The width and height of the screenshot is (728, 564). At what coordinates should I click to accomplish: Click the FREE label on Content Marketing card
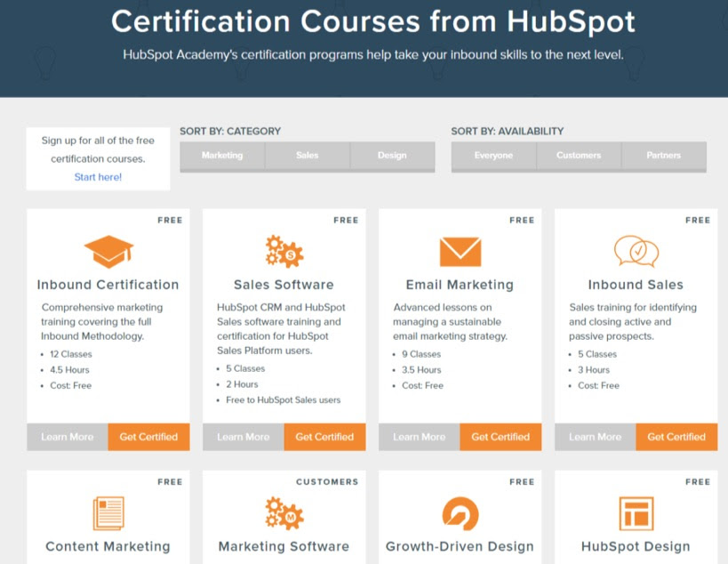(170, 482)
